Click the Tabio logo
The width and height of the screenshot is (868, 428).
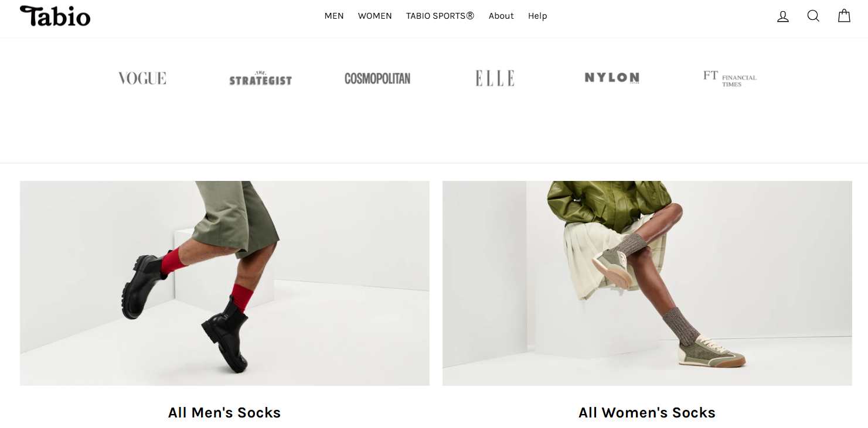click(55, 16)
